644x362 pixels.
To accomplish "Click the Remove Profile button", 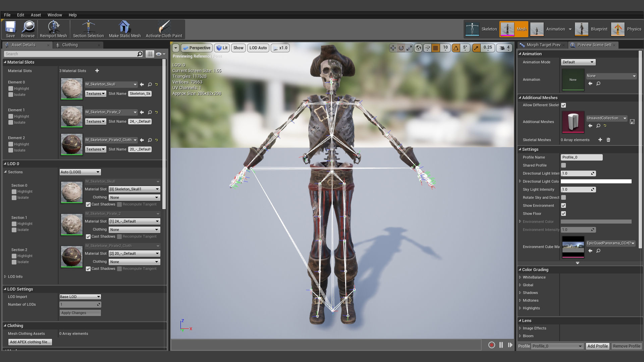I will (627, 346).
